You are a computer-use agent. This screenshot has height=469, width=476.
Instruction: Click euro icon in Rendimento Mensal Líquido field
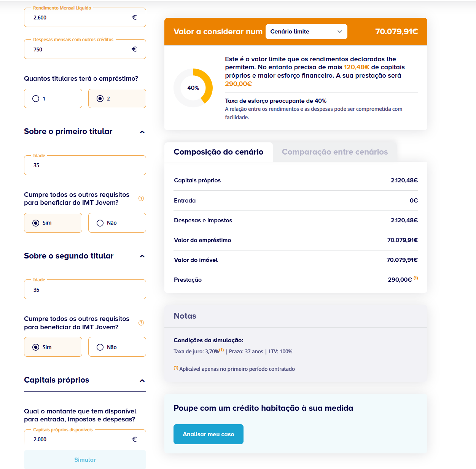click(x=134, y=18)
